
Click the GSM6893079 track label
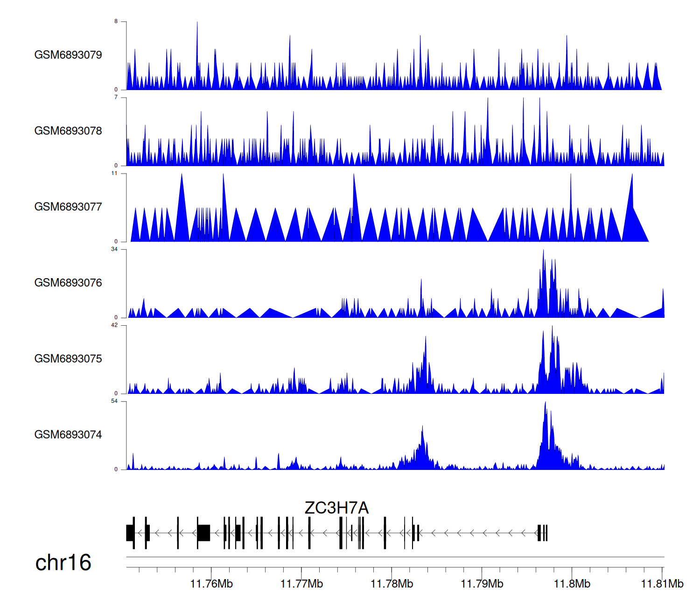point(68,55)
